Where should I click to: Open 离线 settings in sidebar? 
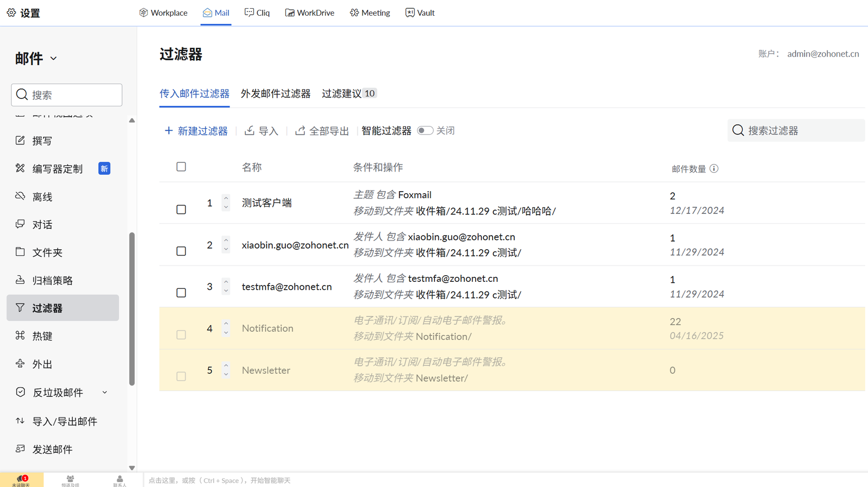(x=63, y=197)
